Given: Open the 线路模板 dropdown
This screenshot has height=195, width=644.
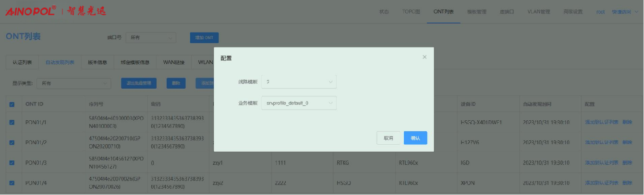Looking at the screenshot, I should [299, 82].
